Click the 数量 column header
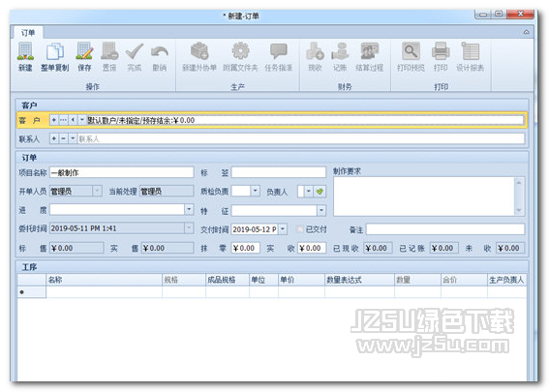This screenshot has width=549, height=392. pos(417,280)
